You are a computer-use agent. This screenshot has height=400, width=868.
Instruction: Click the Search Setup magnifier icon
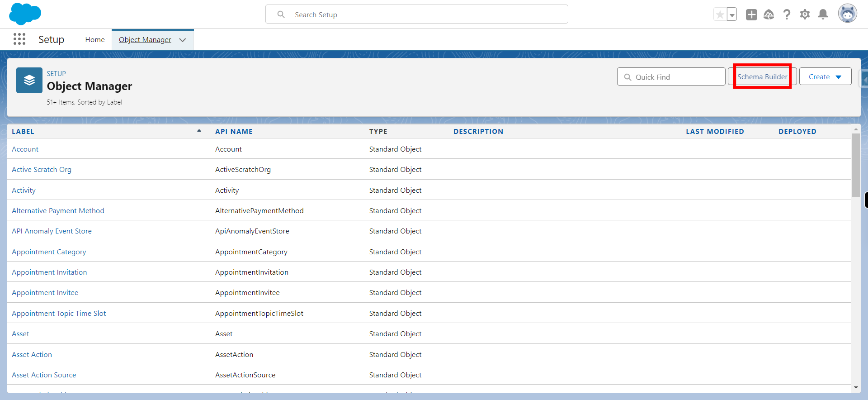[281, 14]
